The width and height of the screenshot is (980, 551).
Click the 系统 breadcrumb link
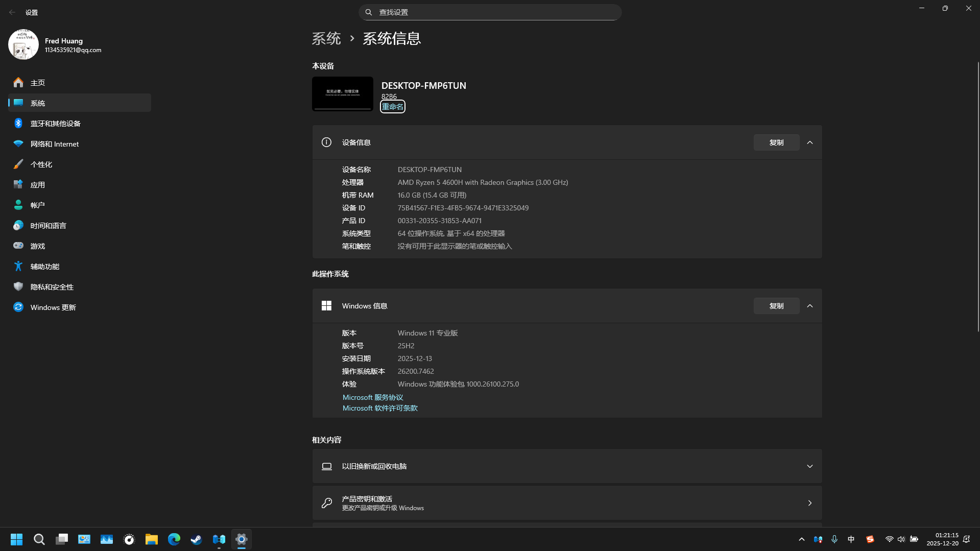(326, 38)
